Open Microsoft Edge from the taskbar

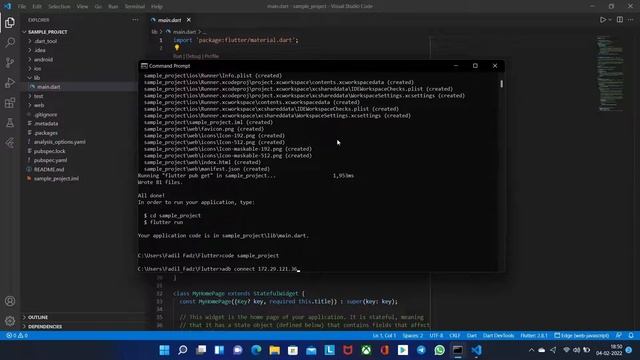coord(256,350)
